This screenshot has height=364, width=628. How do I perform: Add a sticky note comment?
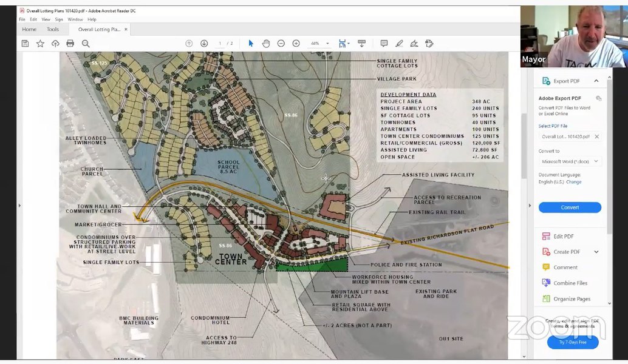click(x=384, y=44)
